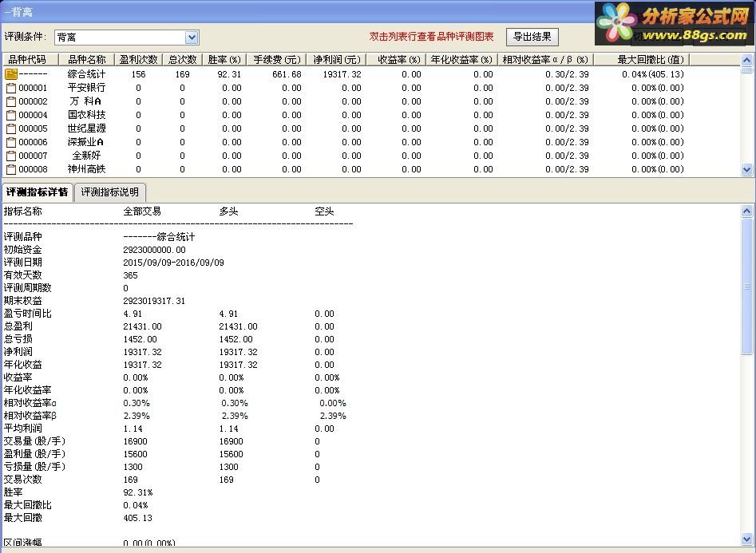This screenshot has width=756, height=553.
Task: Click the 导出结果 export button
Action: pyautogui.click(x=532, y=37)
